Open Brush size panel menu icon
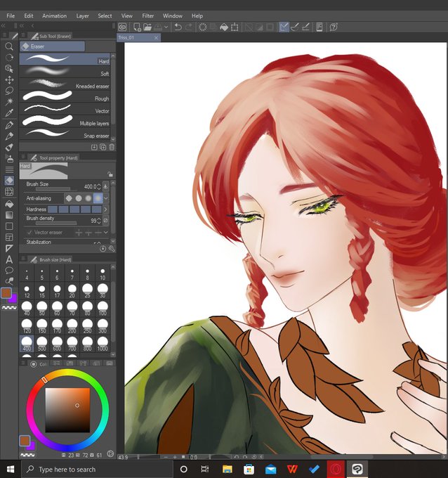 tap(23, 259)
